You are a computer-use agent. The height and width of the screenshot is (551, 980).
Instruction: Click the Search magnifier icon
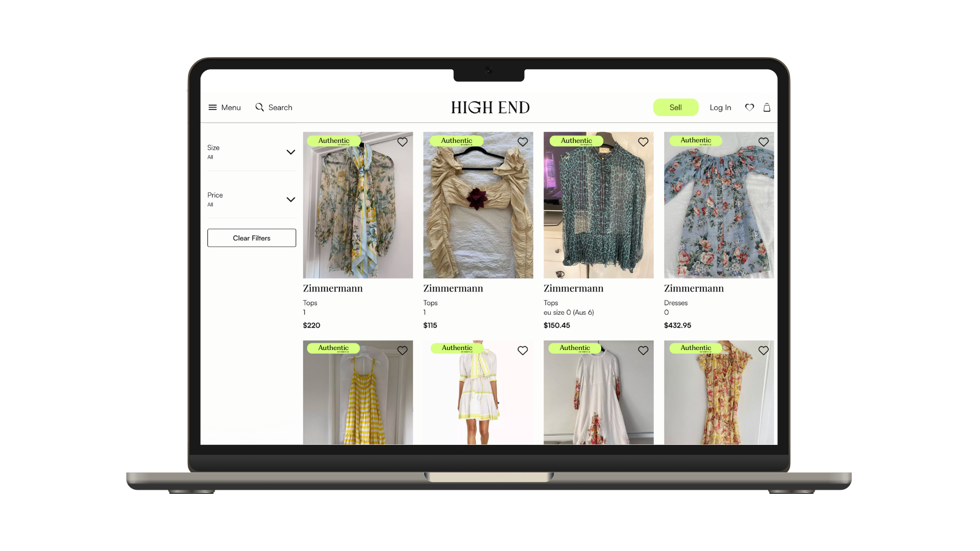(259, 108)
